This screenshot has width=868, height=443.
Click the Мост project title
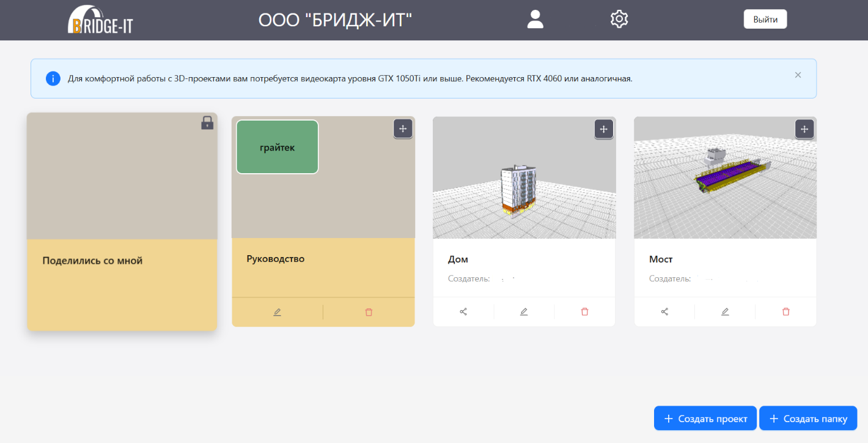pos(661,259)
